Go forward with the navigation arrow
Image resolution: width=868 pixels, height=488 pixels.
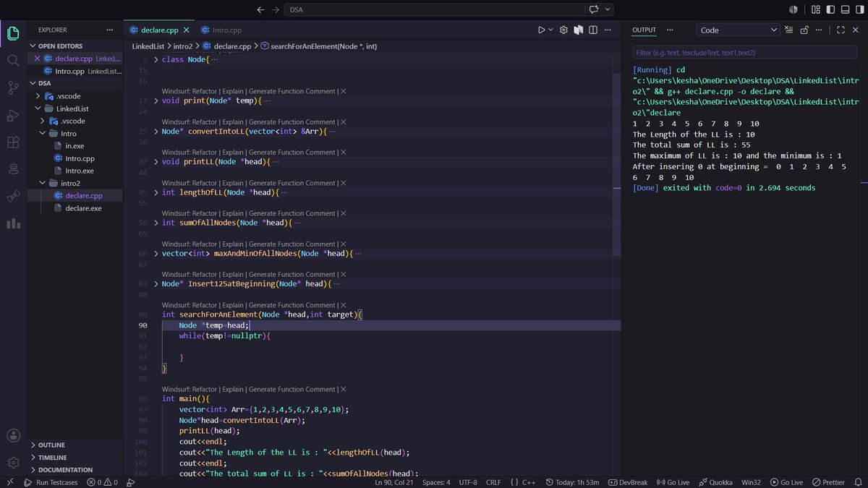tap(276, 9)
